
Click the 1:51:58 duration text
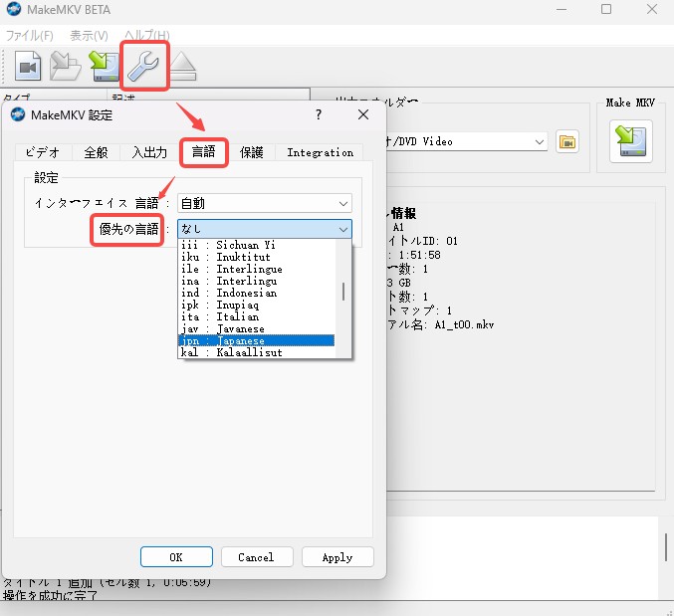[x=419, y=255]
